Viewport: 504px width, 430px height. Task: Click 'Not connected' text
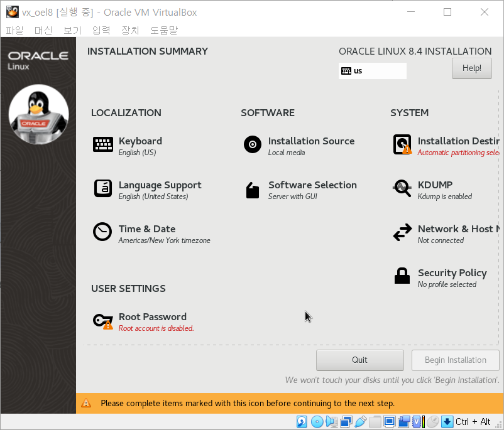[x=441, y=240]
